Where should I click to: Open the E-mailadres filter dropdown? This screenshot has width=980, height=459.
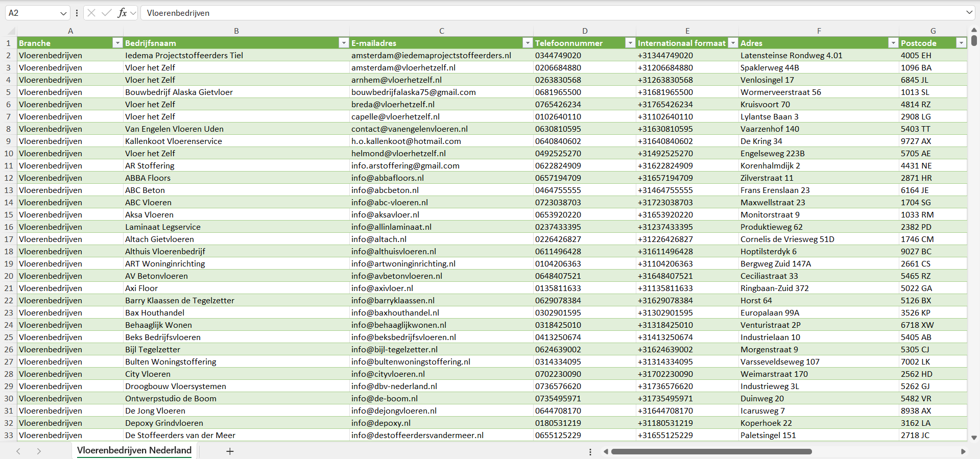[x=528, y=43]
